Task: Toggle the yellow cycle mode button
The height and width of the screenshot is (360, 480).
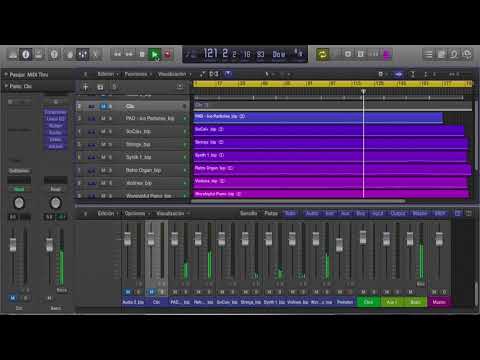Action: pos(322,54)
